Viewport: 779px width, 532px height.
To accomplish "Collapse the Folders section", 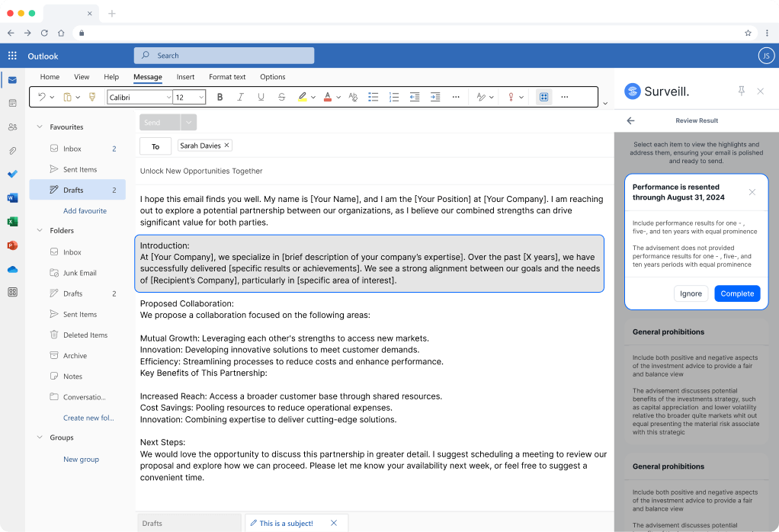I will click(x=40, y=230).
